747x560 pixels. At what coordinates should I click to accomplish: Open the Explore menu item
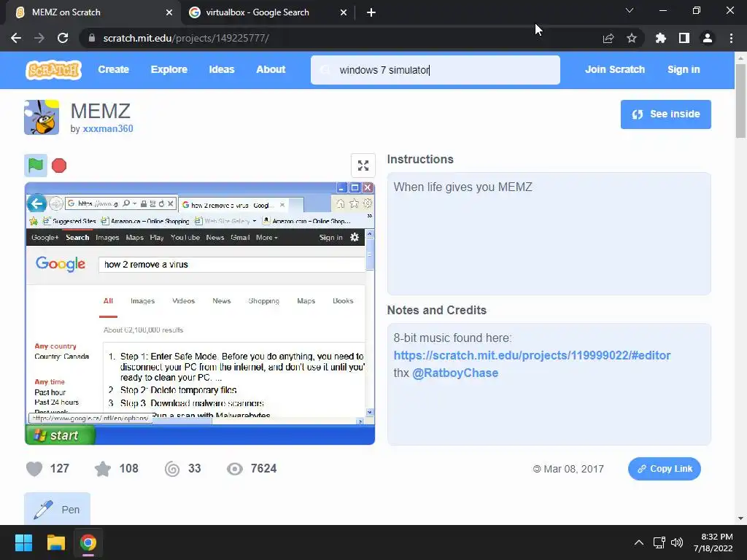pyautogui.click(x=169, y=69)
